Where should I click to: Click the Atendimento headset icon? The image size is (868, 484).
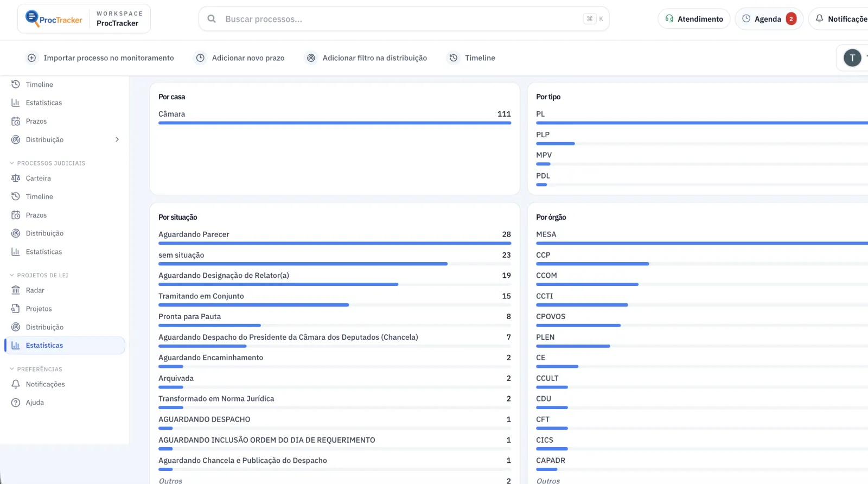click(669, 19)
